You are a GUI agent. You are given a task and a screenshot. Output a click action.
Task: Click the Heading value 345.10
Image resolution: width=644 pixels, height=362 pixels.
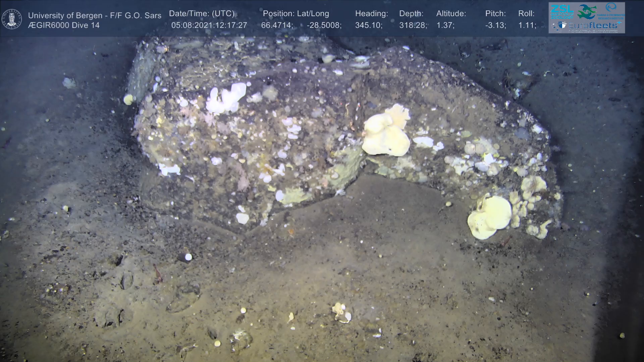(x=368, y=25)
